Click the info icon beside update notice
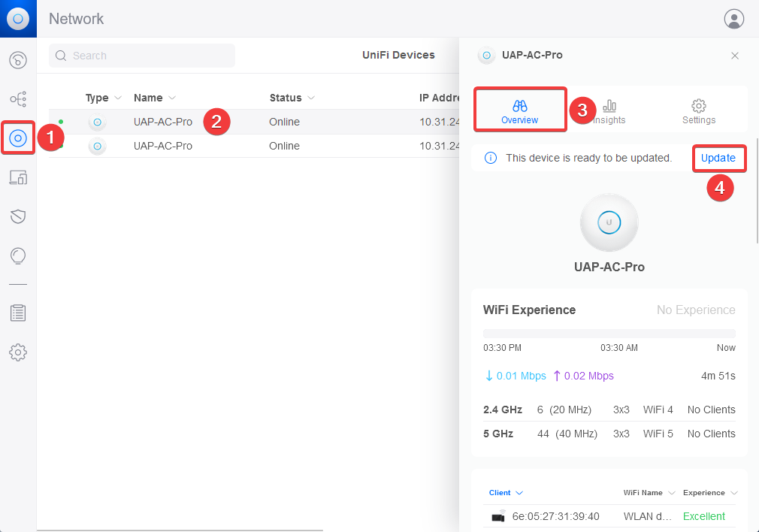 (491, 158)
